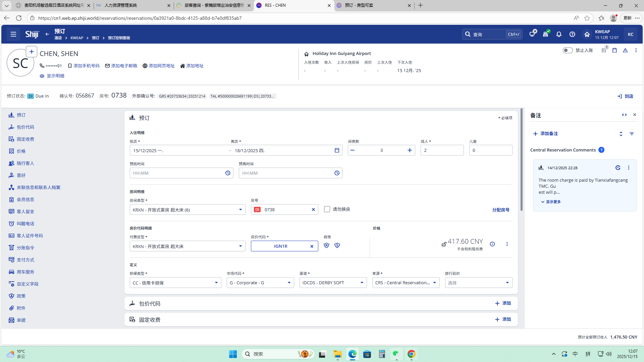This screenshot has width=644, height=362.
Task: Click the filter icon in remarks panel
Action: click(x=632, y=134)
